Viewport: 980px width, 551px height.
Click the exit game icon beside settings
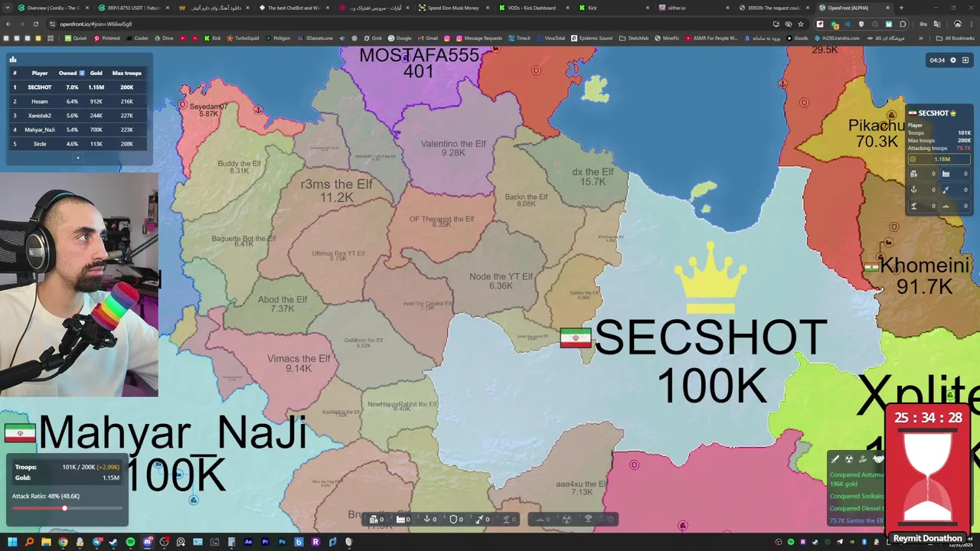pyautogui.click(x=965, y=60)
